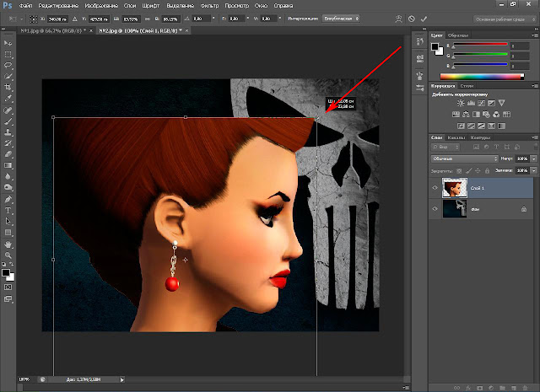Select the Quick Selection tool
The width and height of the screenshot is (540, 392).
coord(8,77)
